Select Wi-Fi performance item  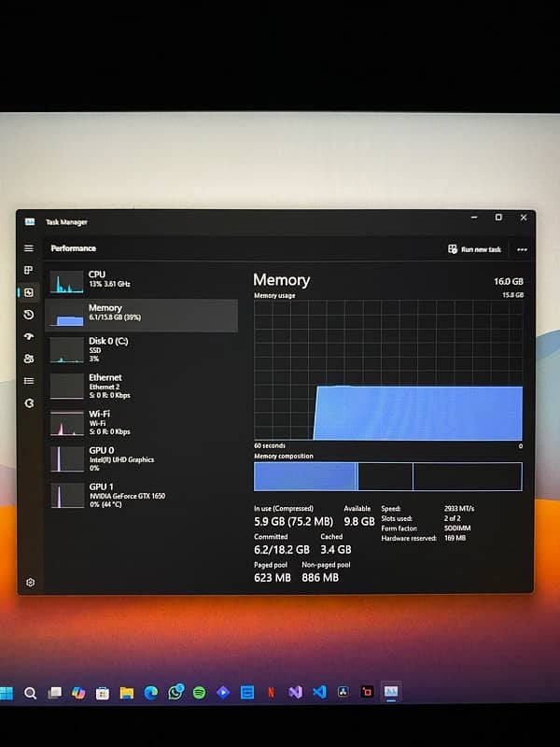coord(140,421)
